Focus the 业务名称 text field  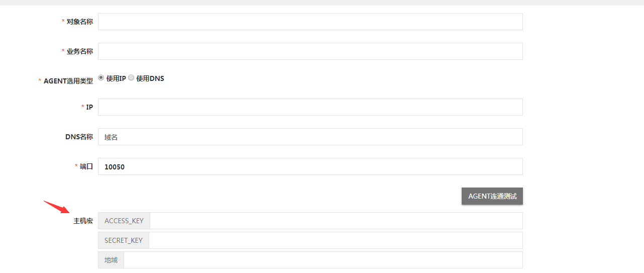pyautogui.click(x=310, y=51)
